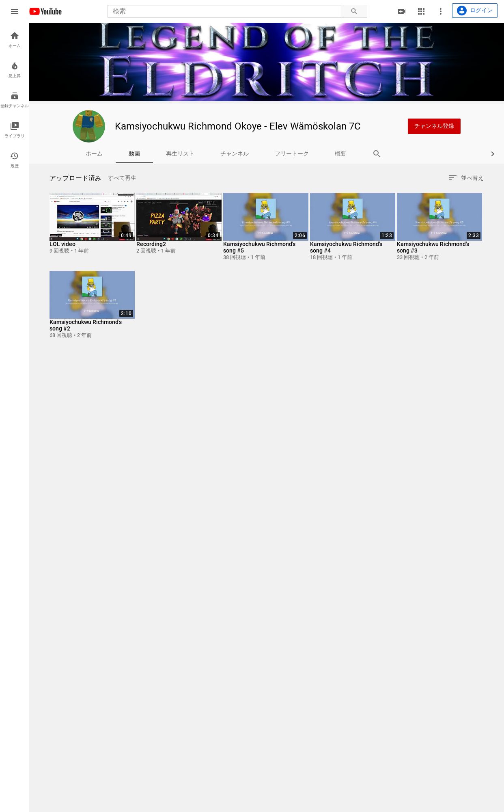504x812 pixels.
Task: Switch to フリートーク tab
Action: (x=292, y=154)
